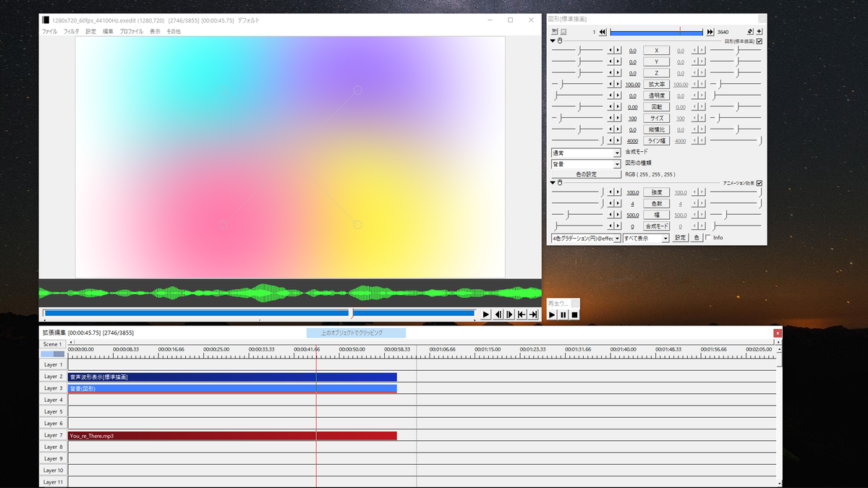Screen dimensions: 868x488
Task: Click the 色 button in animation effect row
Action: coord(696,238)
